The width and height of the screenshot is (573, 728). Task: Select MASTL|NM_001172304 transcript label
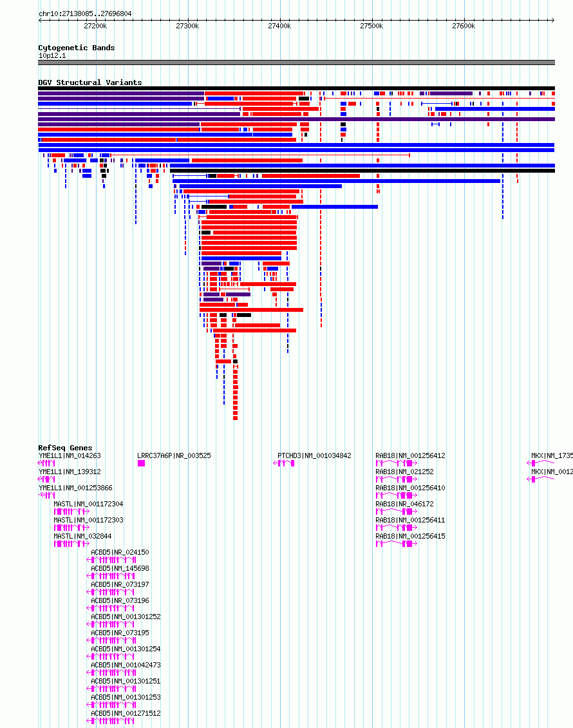(x=88, y=504)
